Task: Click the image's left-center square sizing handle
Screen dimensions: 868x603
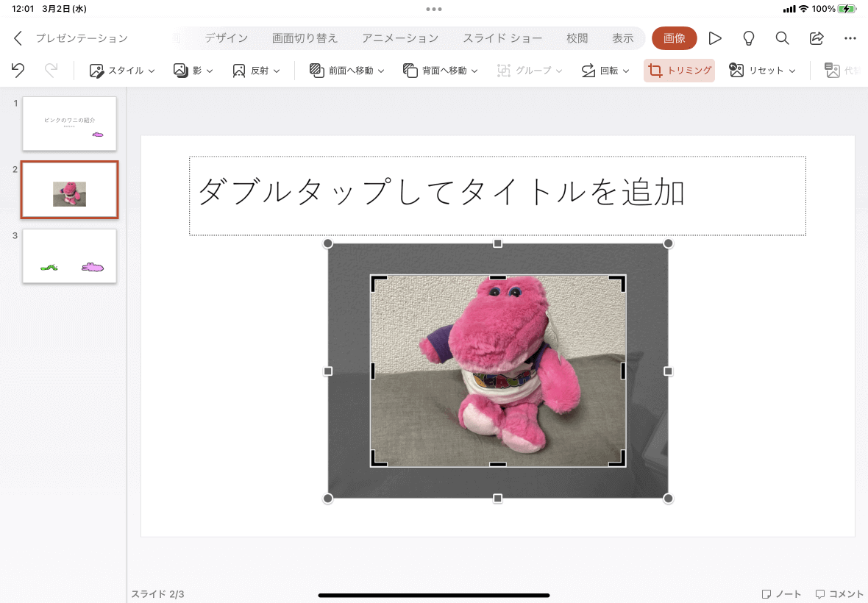Action: click(x=328, y=371)
